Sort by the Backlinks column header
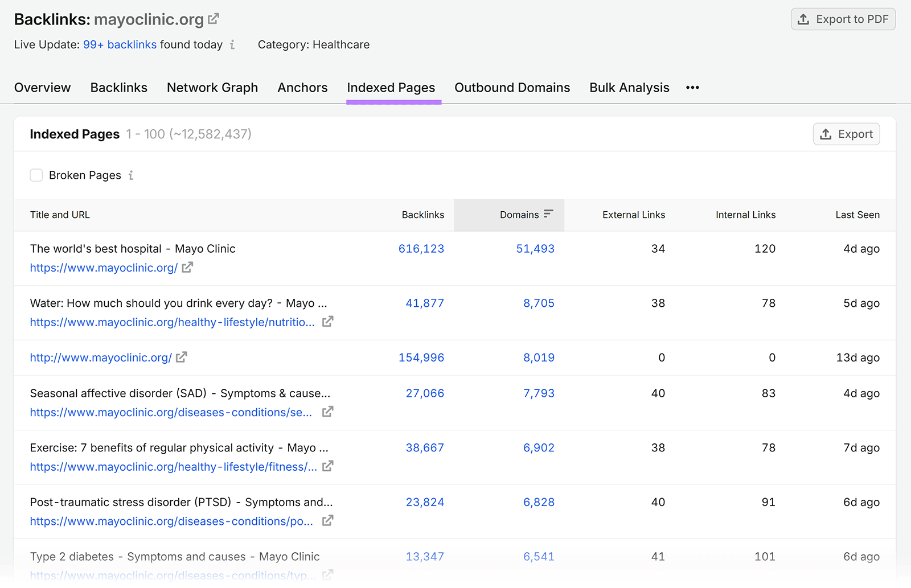911x588 pixels. (x=423, y=215)
